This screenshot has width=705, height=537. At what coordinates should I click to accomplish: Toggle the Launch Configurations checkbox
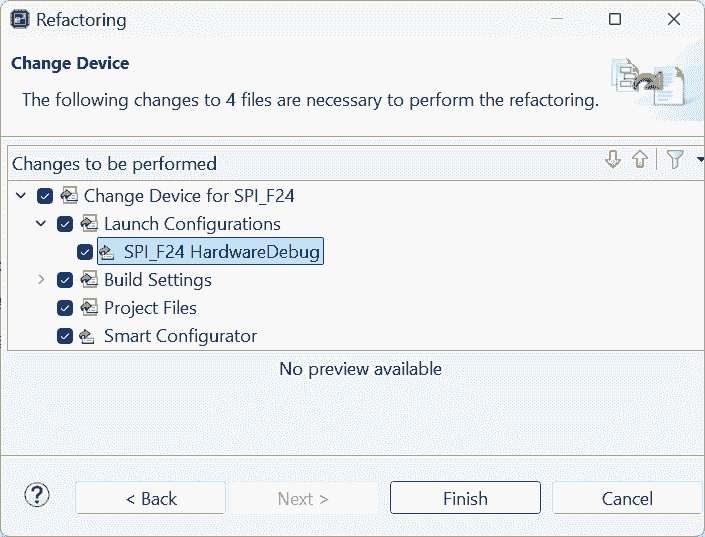click(65, 224)
